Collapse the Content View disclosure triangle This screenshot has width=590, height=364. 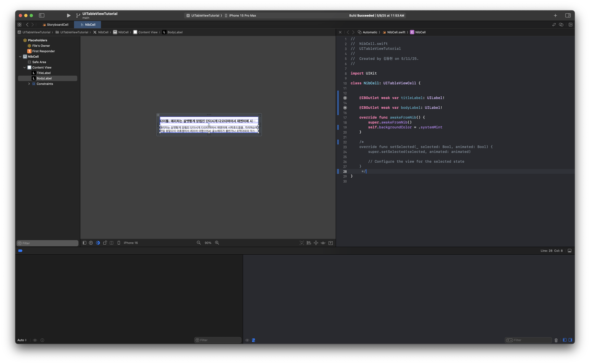click(25, 67)
